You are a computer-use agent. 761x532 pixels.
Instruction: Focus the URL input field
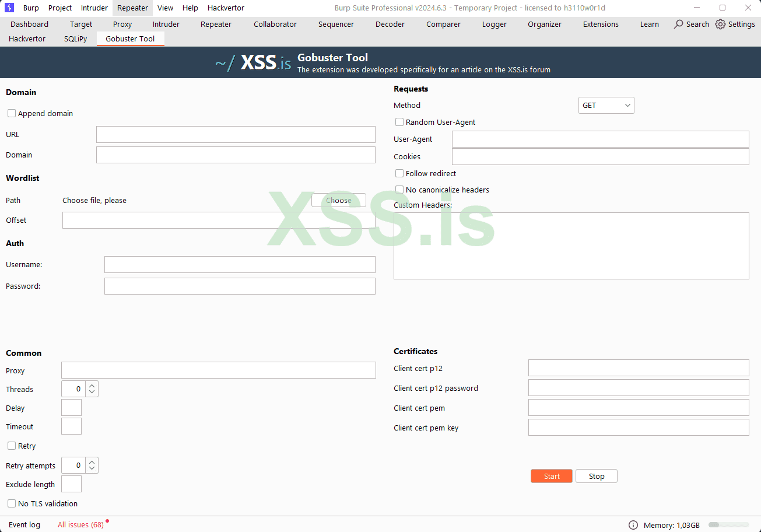(x=236, y=134)
